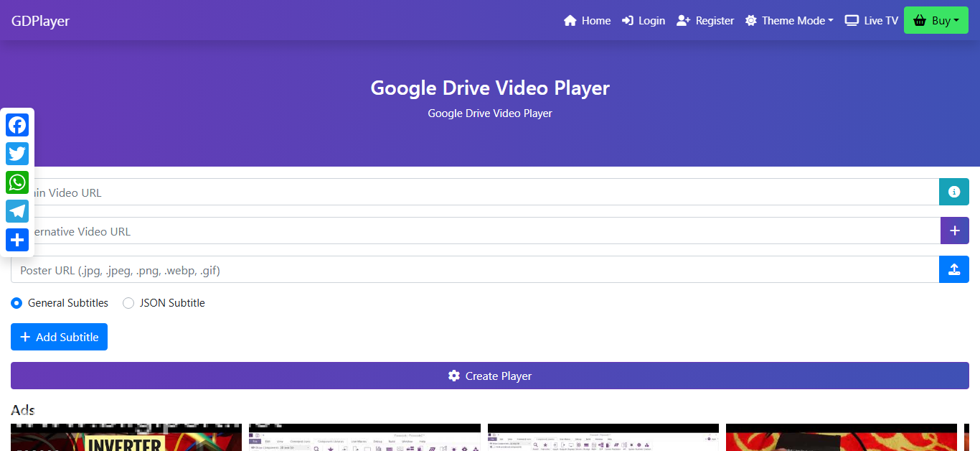Go to Home in navigation bar
Image resolution: width=980 pixels, height=451 pixels.
(x=588, y=21)
